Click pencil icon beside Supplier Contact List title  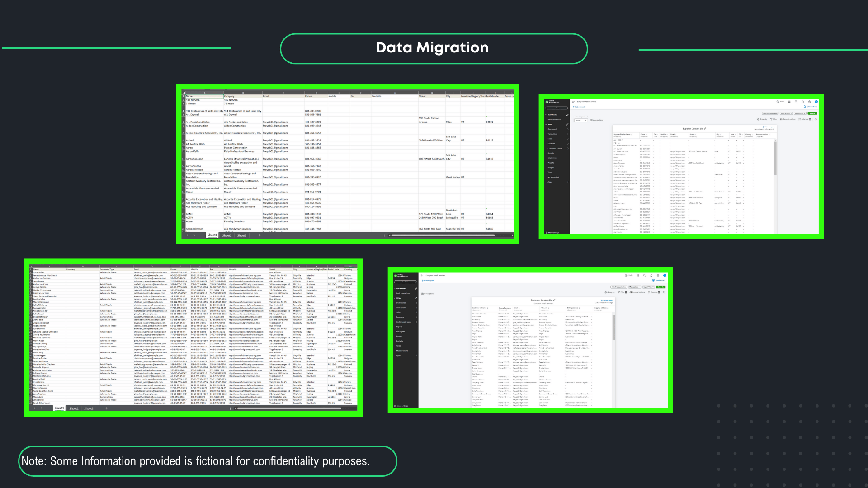click(705, 129)
